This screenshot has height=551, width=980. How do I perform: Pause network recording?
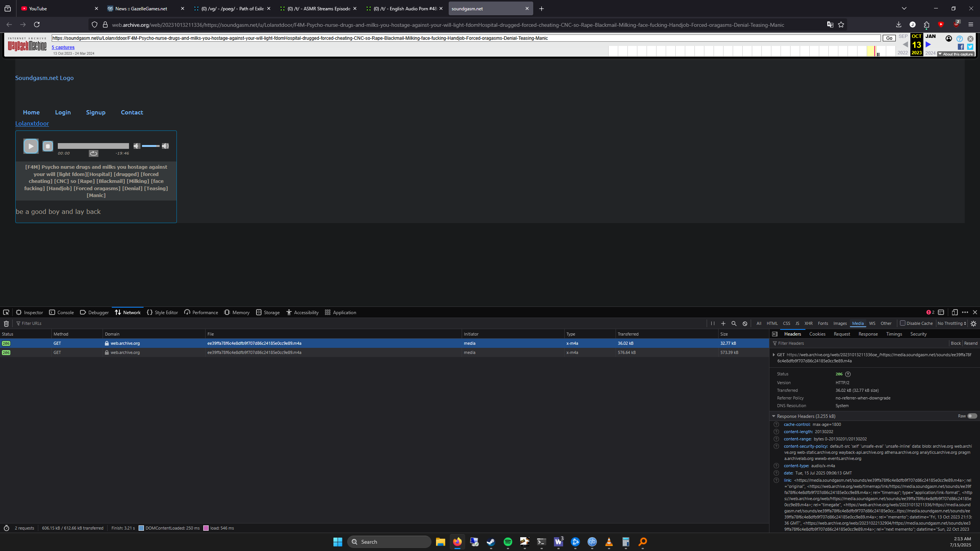pos(713,323)
